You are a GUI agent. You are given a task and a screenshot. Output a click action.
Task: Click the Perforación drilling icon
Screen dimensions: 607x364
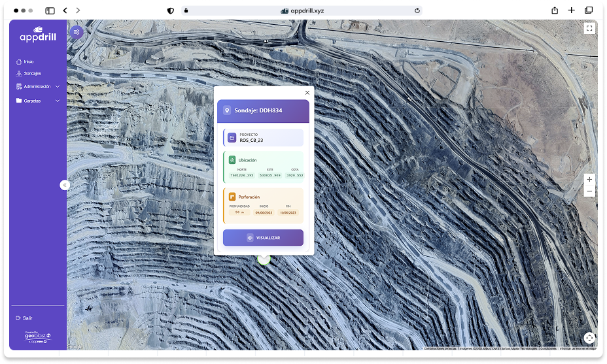pyautogui.click(x=232, y=197)
